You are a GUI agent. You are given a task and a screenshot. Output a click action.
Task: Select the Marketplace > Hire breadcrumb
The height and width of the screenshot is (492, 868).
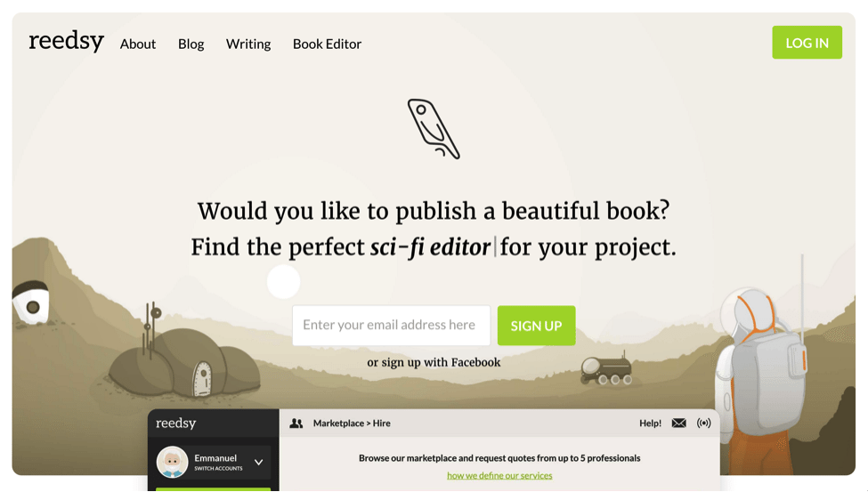pyautogui.click(x=352, y=423)
